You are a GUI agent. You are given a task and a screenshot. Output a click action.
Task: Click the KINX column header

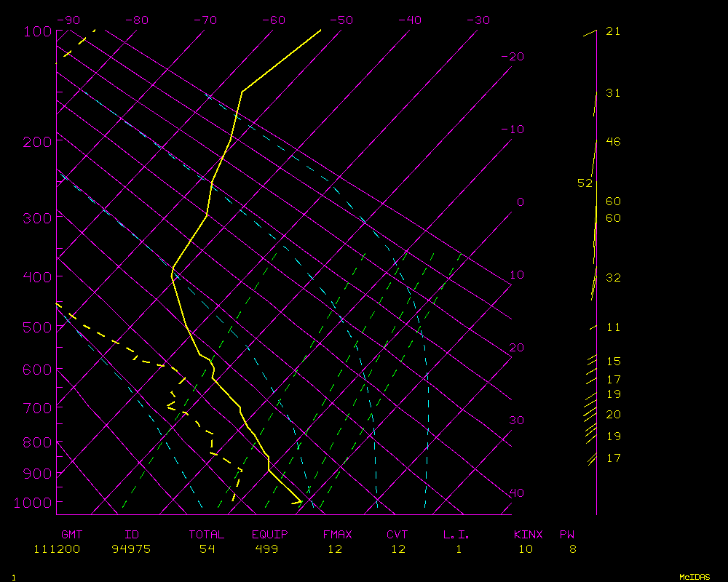coord(528,535)
